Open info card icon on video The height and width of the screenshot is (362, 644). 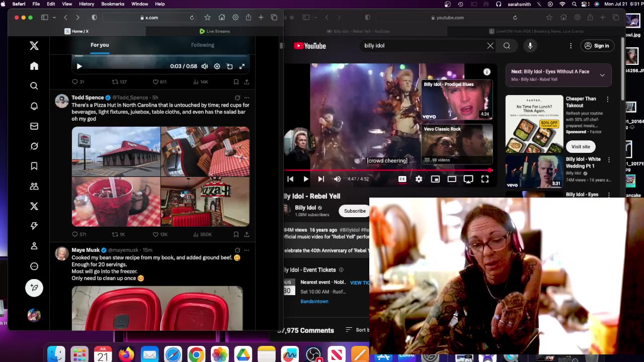(x=487, y=72)
